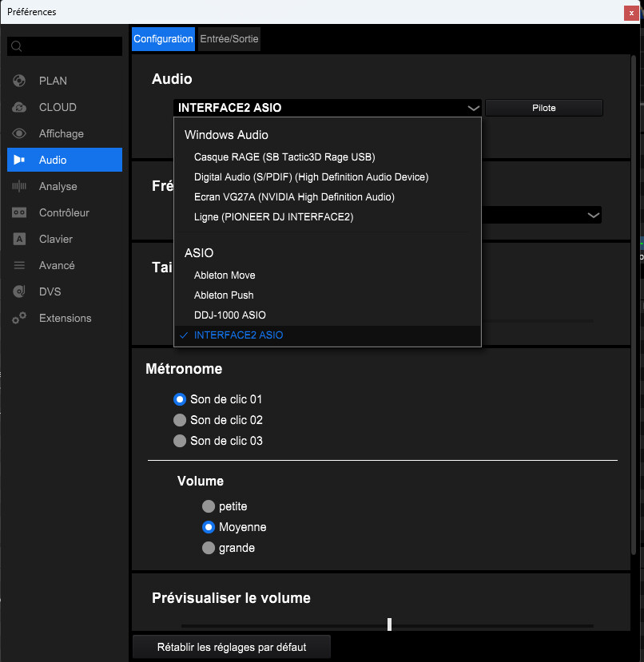
Task: Click the CLOUD sync icon
Action: pos(19,107)
